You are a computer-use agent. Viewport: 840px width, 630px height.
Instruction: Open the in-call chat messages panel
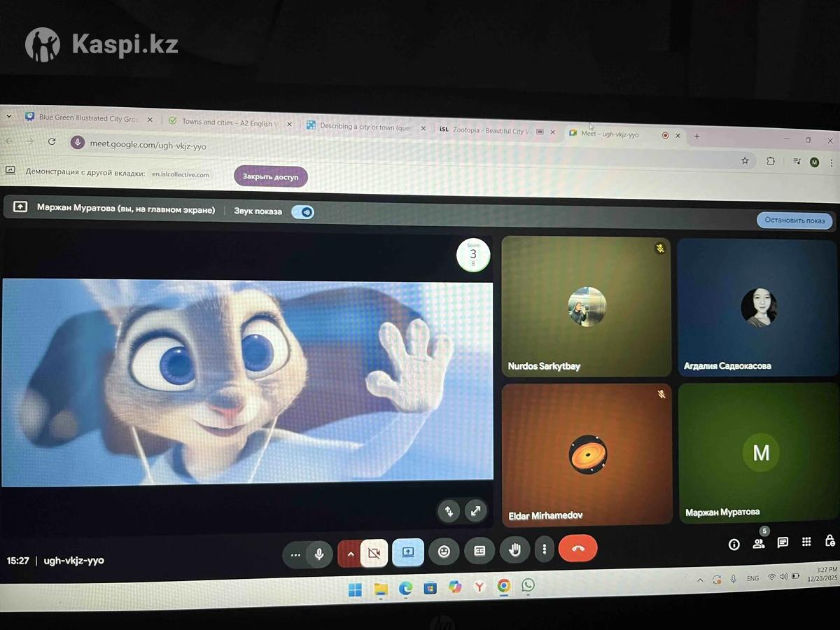coord(783,542)
